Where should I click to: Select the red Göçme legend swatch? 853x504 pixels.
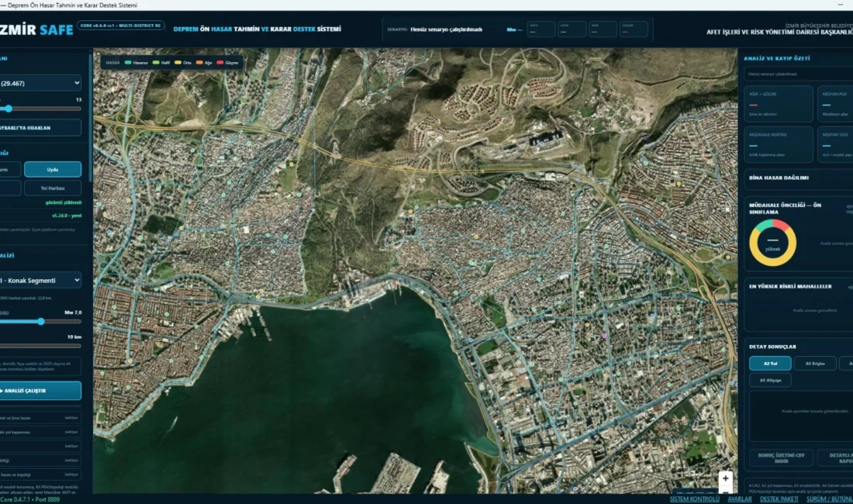tap(219, 63)
